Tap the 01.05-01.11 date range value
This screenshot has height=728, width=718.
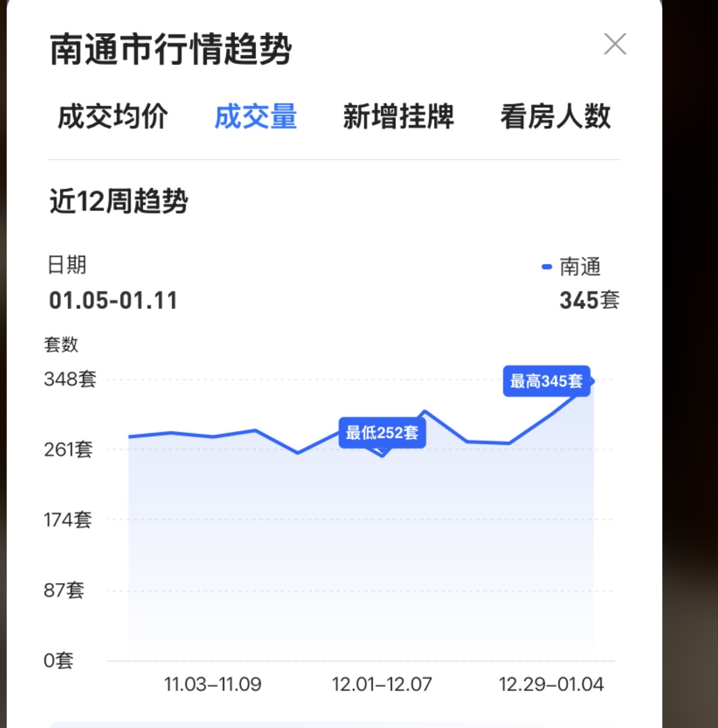(113, 301)
